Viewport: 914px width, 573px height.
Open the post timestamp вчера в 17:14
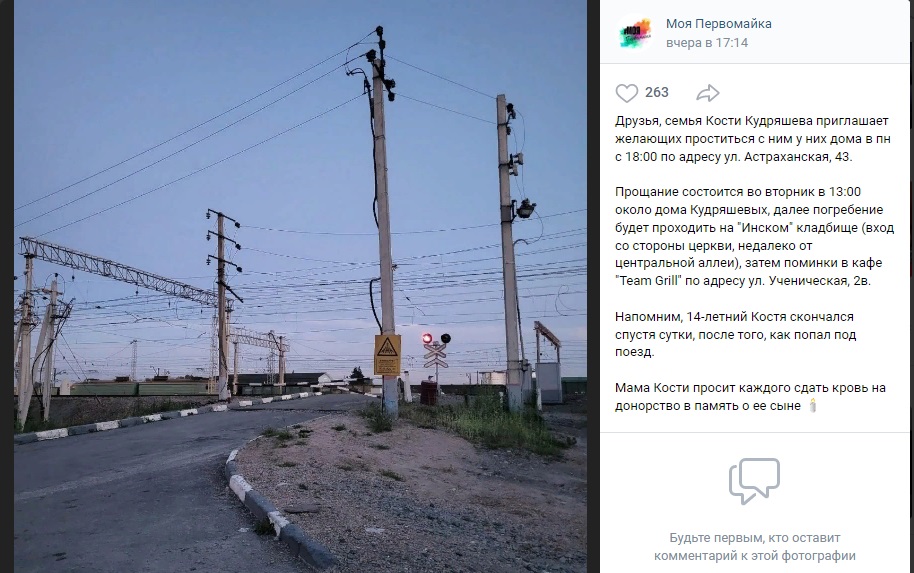coord(706,43)
